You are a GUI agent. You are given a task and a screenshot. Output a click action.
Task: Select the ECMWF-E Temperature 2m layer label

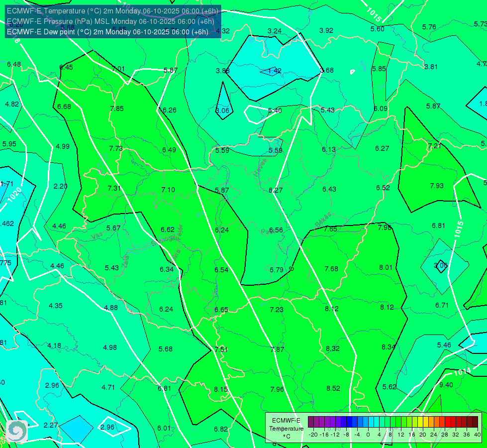pyautogui.click(x=112, y=11)
